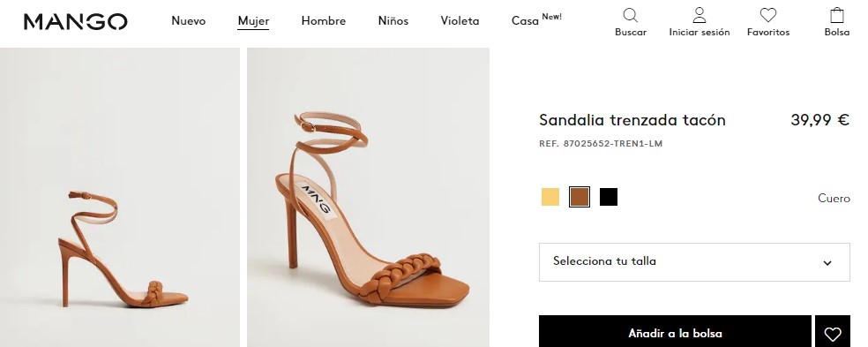Select the black color swatch
This screenshot has height=347, width=868.
(609, 197)
